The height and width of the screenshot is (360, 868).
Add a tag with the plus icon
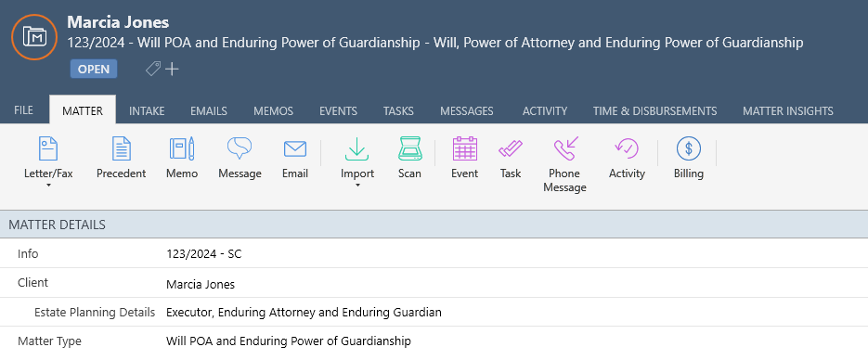172,70
